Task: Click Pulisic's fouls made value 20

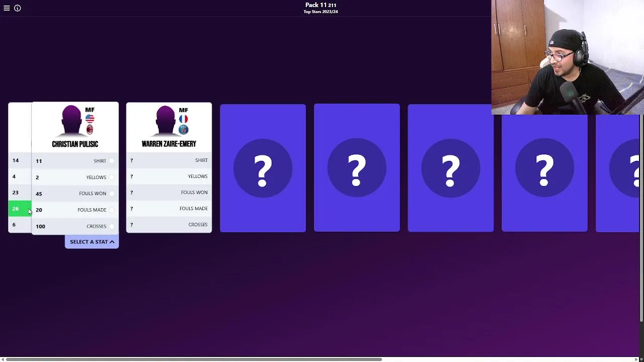Action: click(39, 210)
